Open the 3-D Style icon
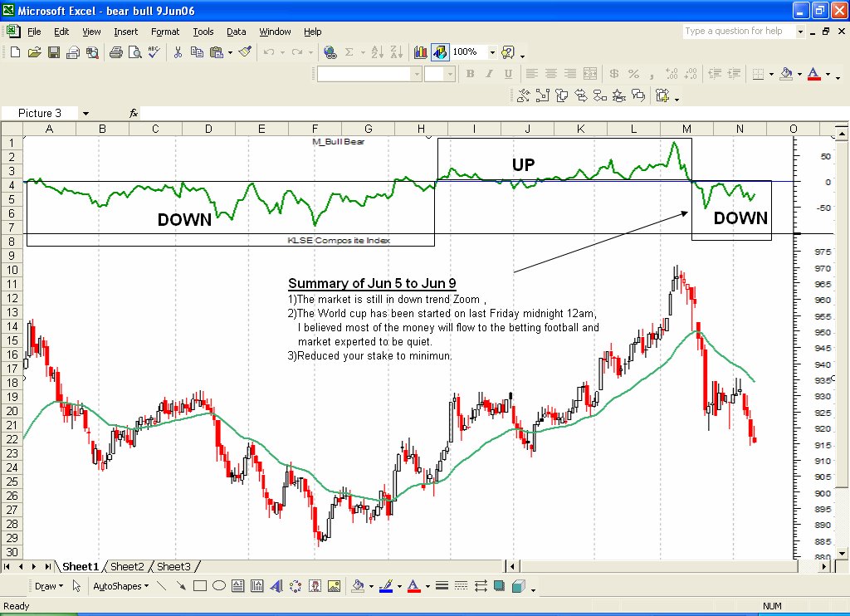 (519, 585)
